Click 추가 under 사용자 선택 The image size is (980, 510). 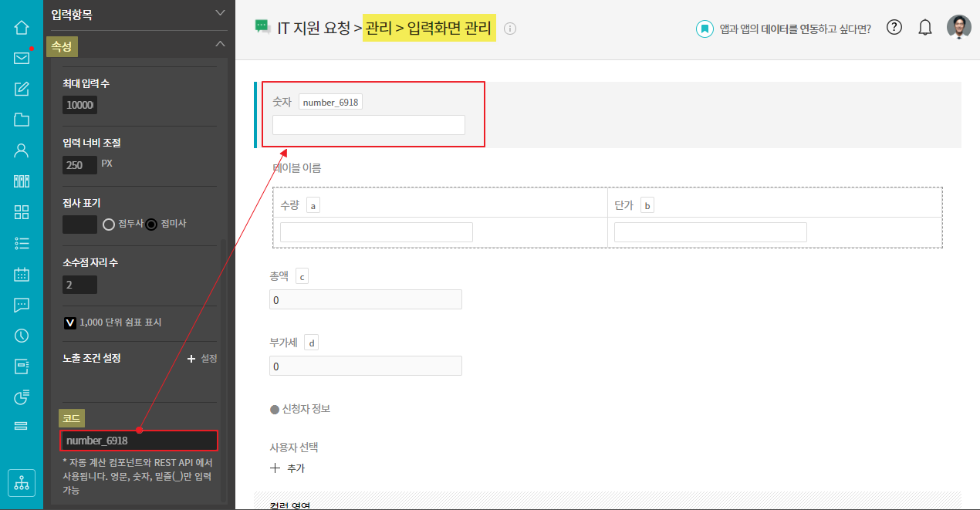287,468
